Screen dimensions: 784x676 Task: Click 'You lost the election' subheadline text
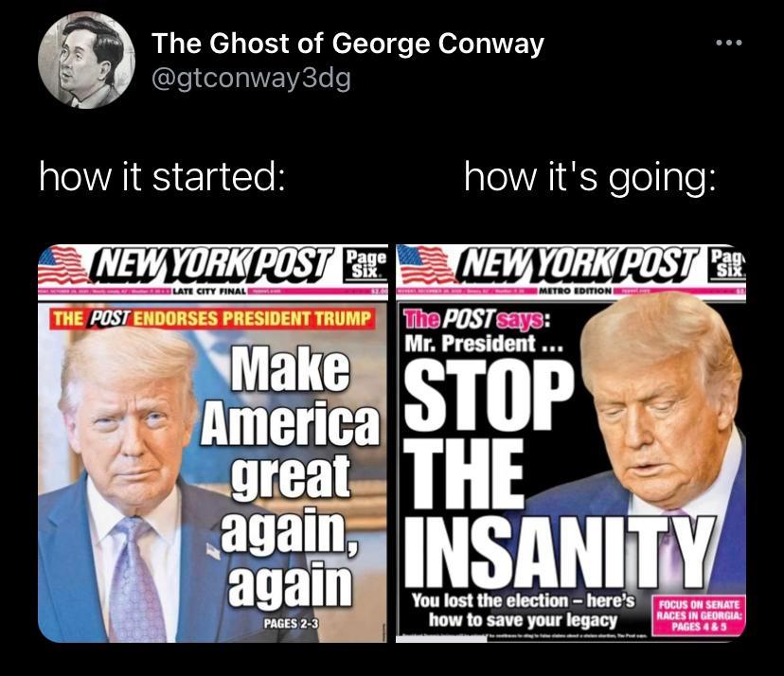point(523,610)
